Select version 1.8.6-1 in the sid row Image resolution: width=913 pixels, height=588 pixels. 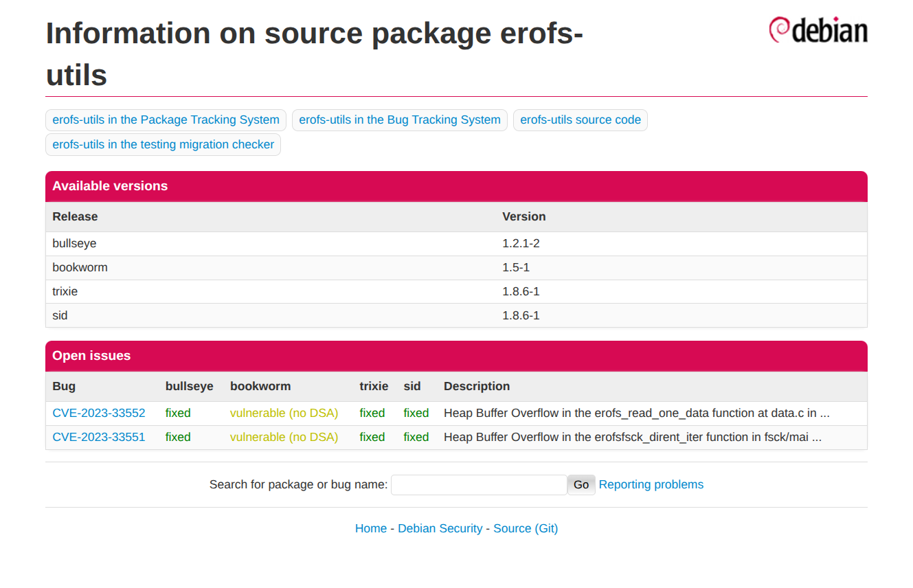(521, 316)
